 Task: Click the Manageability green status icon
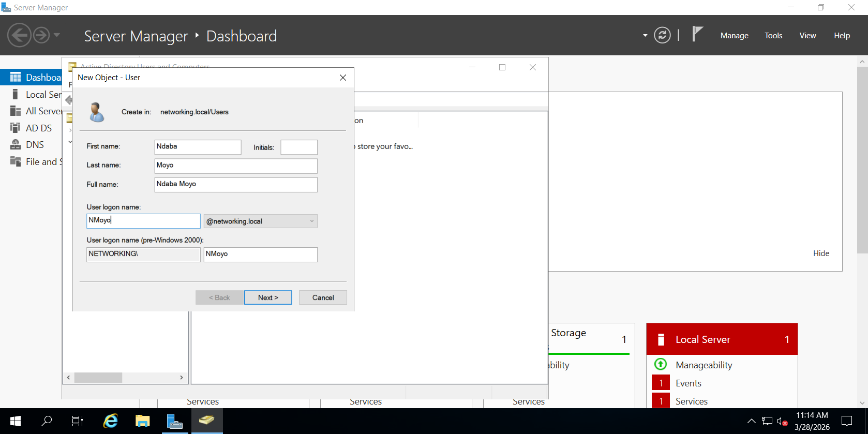(661, 364)
